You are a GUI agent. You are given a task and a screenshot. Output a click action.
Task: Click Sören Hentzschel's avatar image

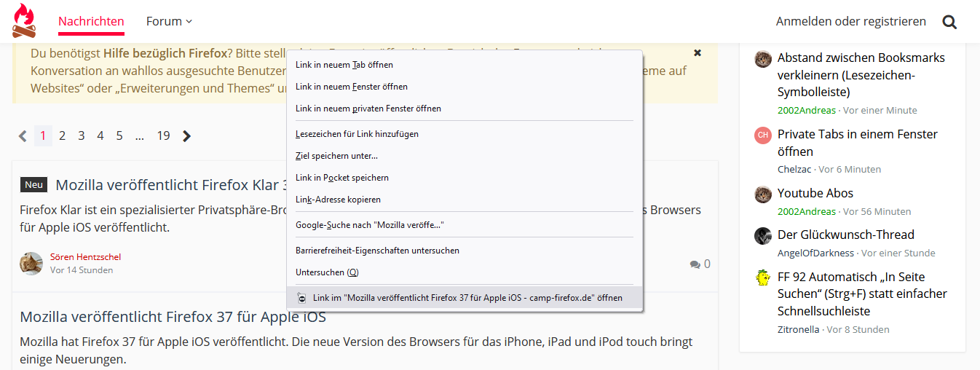pos(31,263)
